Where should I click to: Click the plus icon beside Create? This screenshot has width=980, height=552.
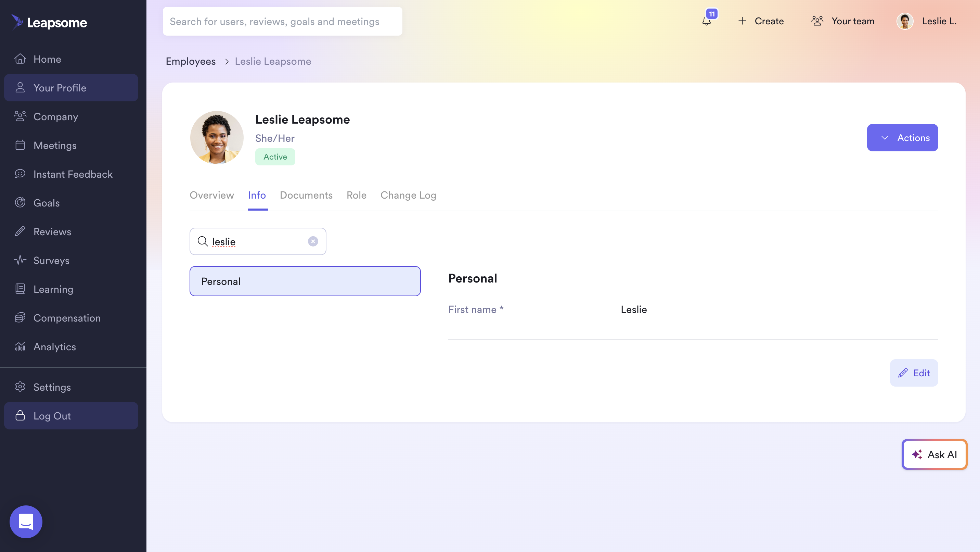[x=742, y=21]
